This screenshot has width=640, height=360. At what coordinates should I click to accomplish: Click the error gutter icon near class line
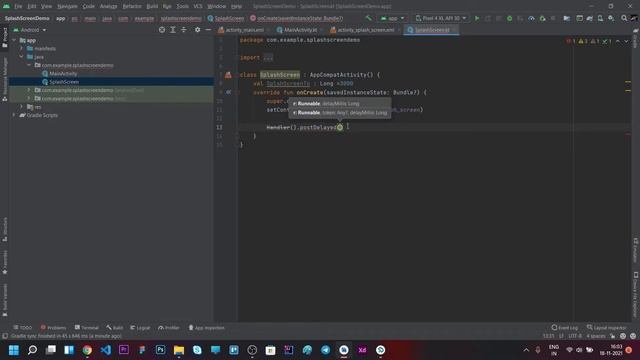tap(228, 75)
